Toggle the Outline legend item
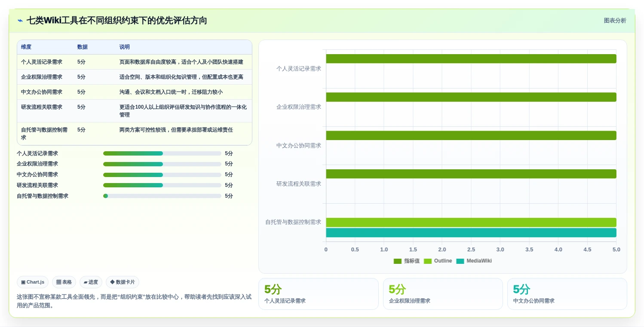644x327 pixels. pyautogui.click(x=438, y=261)
